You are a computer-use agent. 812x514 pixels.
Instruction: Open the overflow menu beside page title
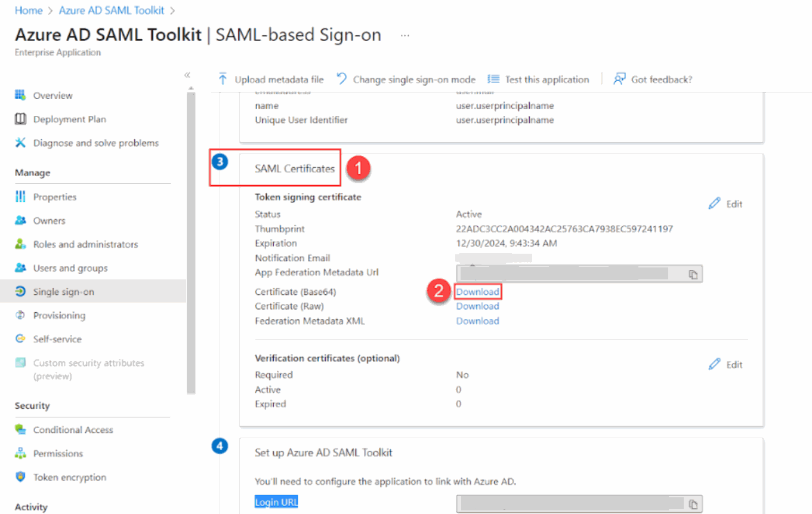point(405,36)
